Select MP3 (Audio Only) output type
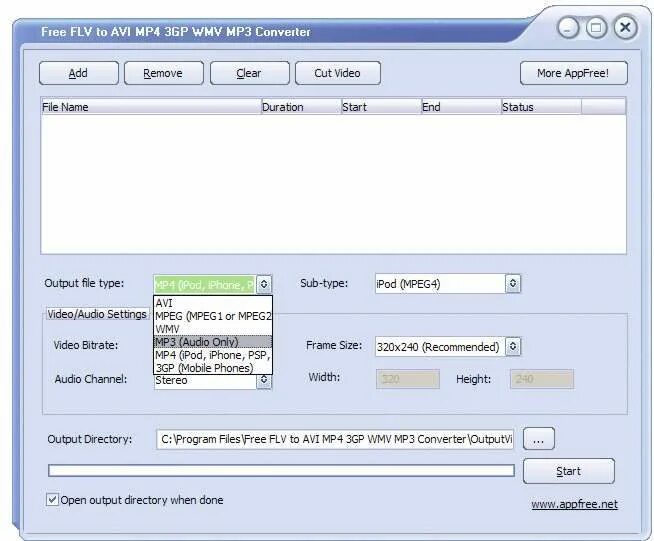Viewport: 654px width, 541px height. coord(213,342)
